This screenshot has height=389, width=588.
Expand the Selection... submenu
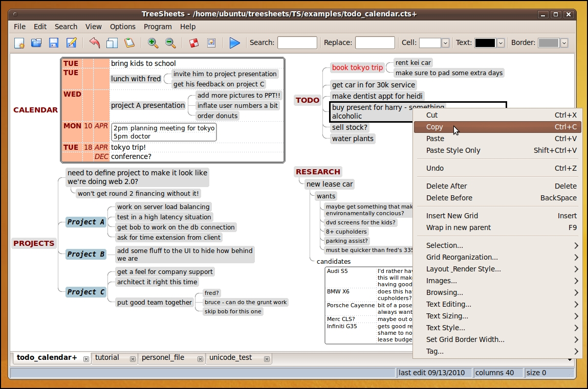tap(498, 245)
